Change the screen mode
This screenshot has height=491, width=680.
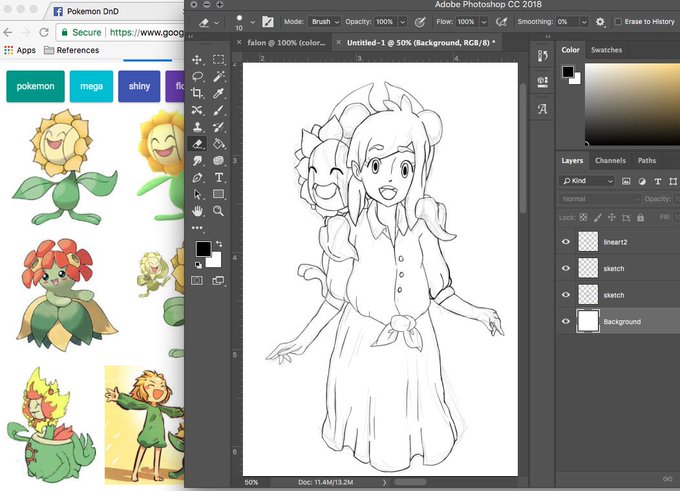(x=218, y=281)
